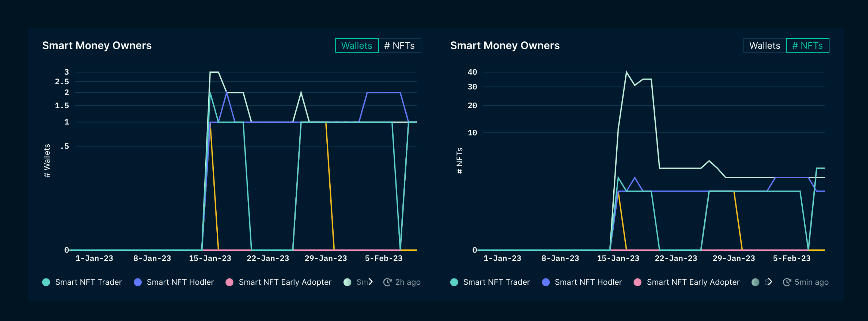Click '1-Jan-23' label on left chart axis
This screenshot has width=868, height=321.
[94, 258]
